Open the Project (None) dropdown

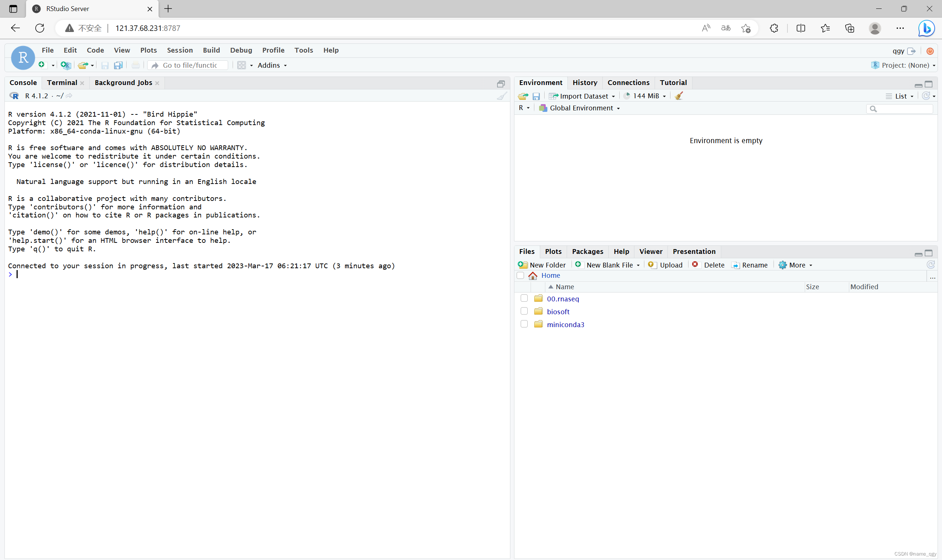[x=904, y=65]
